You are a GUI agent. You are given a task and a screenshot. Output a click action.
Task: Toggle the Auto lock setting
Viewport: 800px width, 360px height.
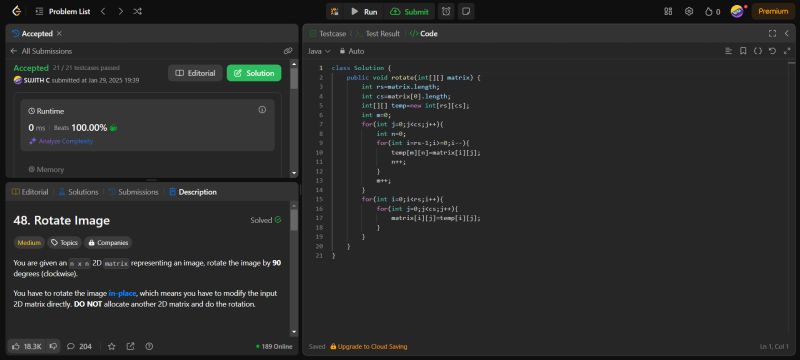point(352,51)
